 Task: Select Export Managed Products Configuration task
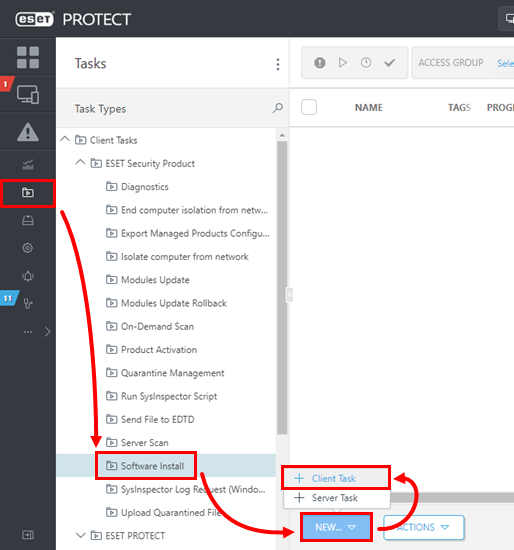click(195, 233)
